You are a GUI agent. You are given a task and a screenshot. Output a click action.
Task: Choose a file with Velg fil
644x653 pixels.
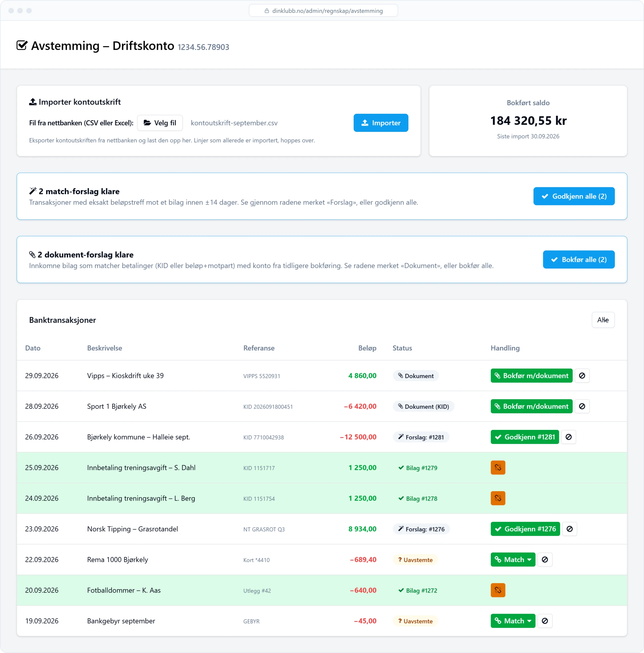(160, 123)
